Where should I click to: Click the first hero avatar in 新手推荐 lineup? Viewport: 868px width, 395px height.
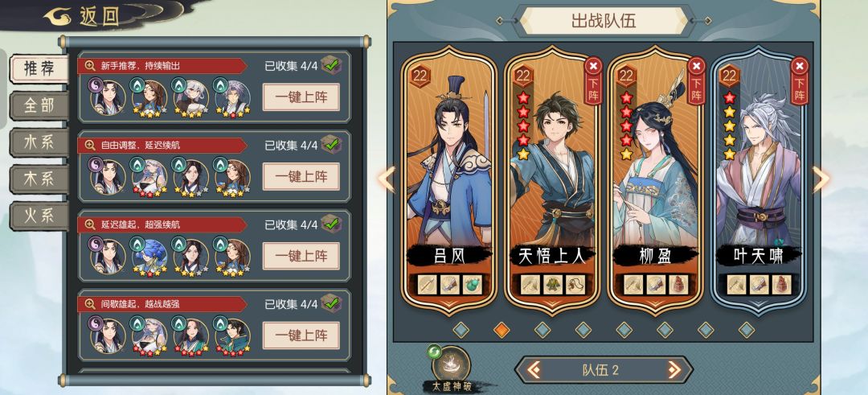107,97
